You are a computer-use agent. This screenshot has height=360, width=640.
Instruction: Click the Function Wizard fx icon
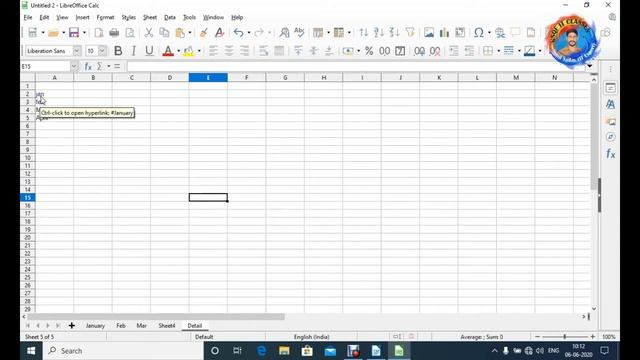click(88, 66)
